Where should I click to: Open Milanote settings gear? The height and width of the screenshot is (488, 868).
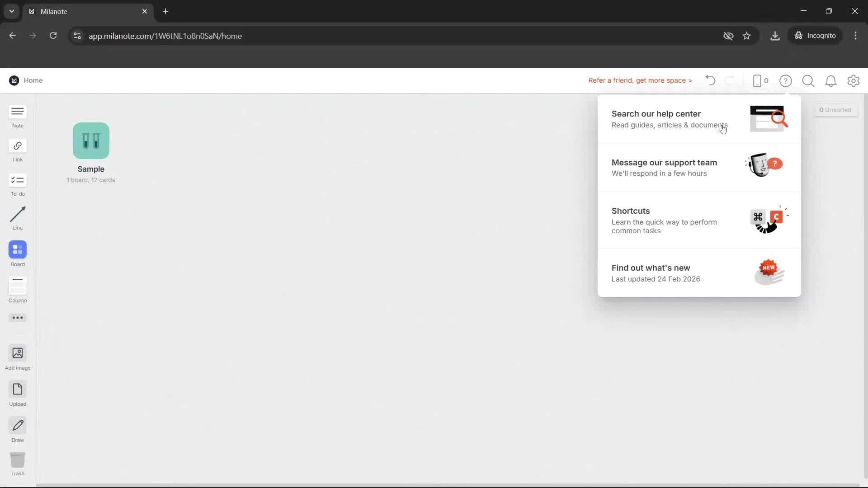point(854,81)
